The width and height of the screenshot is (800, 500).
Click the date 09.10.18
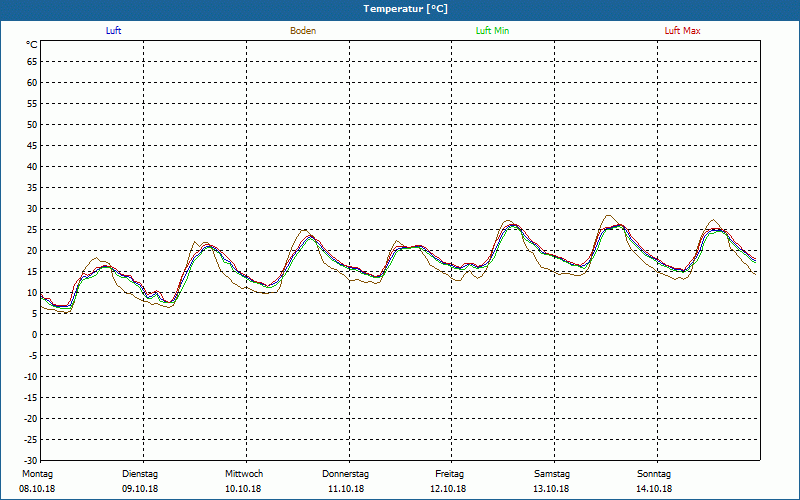coord(140,489)
